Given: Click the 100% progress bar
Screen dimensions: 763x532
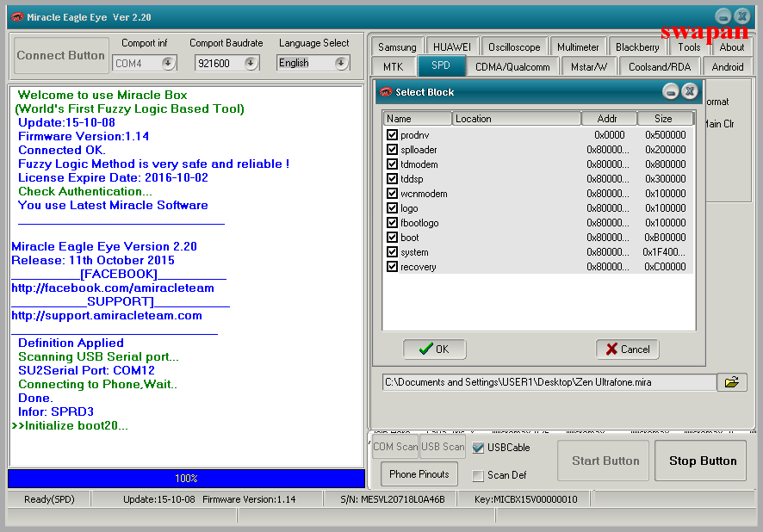Looking at the screenshot, I should click(186, 479).
